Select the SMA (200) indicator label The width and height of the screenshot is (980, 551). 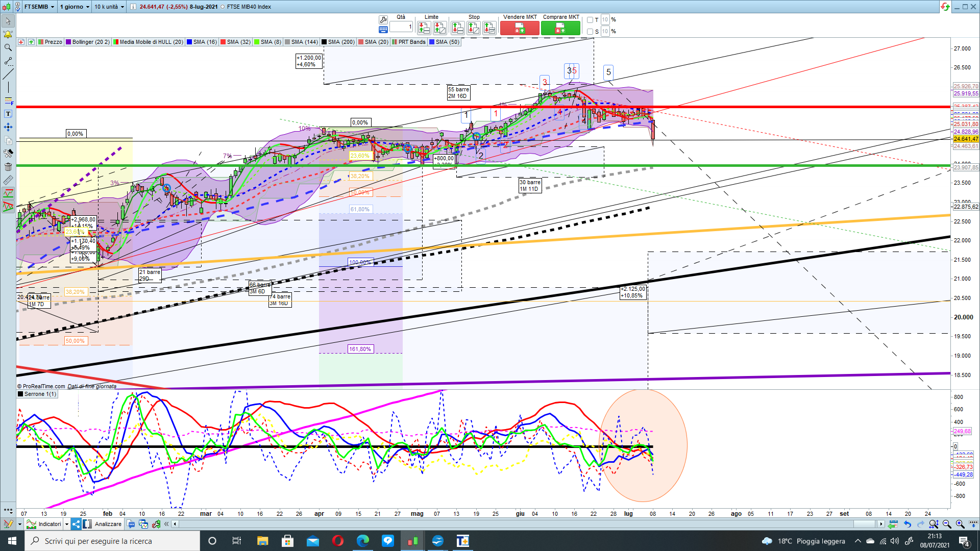point(338,42)
